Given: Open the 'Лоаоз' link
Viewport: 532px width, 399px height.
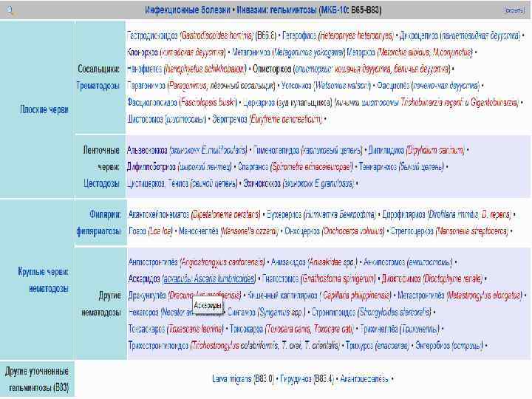Looking at the screenshot, I should point(137,231).
